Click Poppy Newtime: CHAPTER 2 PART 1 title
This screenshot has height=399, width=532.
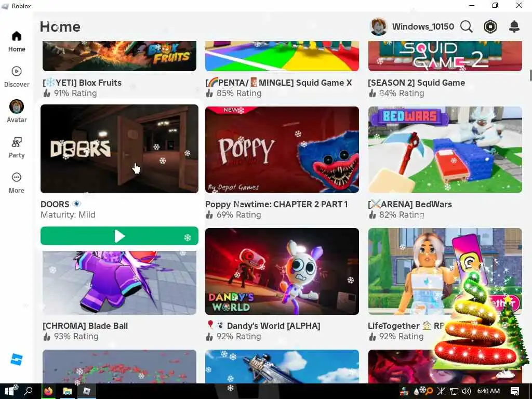[276, 204]
